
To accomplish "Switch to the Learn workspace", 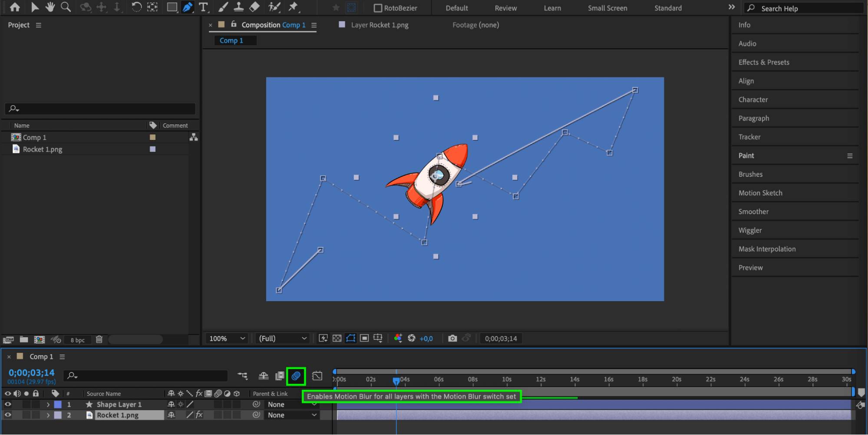I will [552, 8].
